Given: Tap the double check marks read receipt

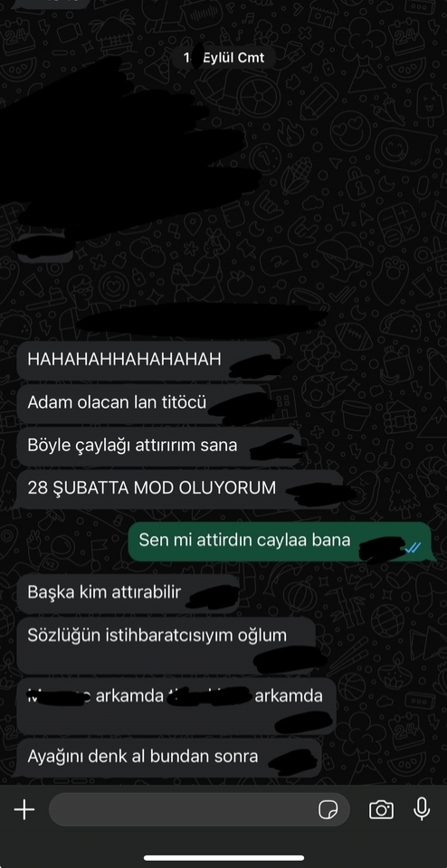Looking at the screenshot, I should coord(413,548).
